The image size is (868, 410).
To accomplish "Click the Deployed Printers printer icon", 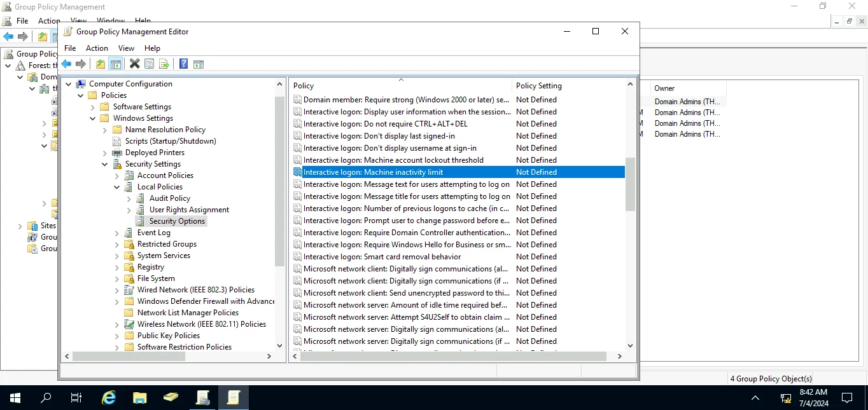I will click(x=117, y=153).
